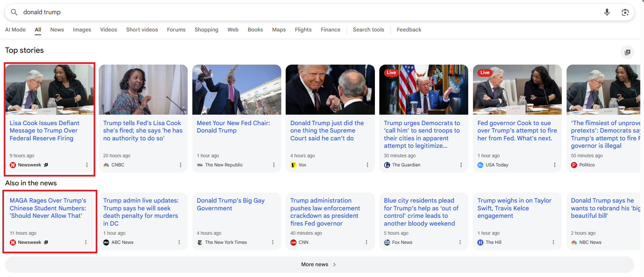Click the Fox News logo icon

click(x=387, y=243)
